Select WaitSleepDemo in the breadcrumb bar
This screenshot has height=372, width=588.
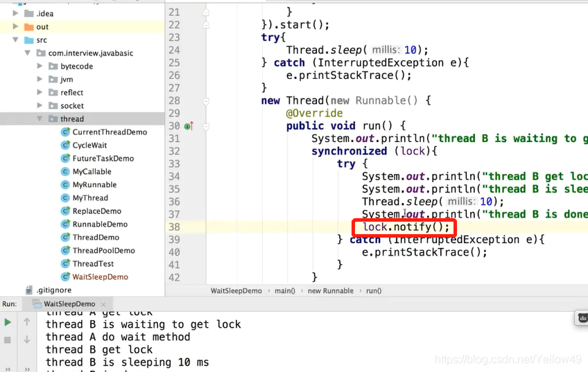(236, 291)
